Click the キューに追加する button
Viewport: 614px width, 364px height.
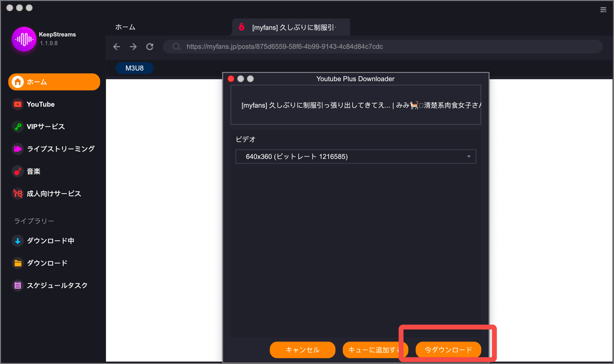point(375,349)
